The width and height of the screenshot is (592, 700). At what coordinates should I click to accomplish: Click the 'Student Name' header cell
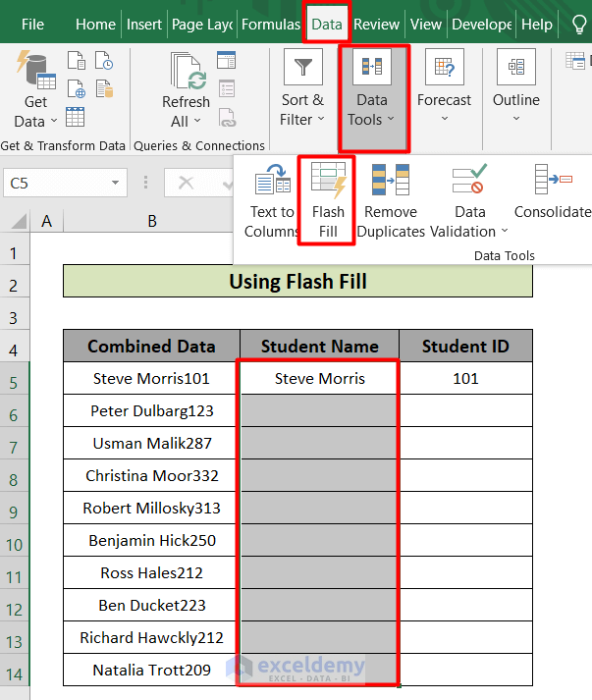[x=320, y=346]
